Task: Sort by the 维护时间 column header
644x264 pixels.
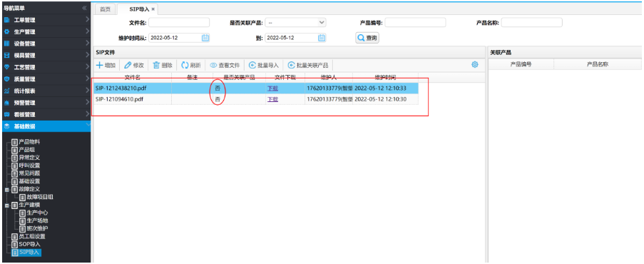Action: pos(385,77)
